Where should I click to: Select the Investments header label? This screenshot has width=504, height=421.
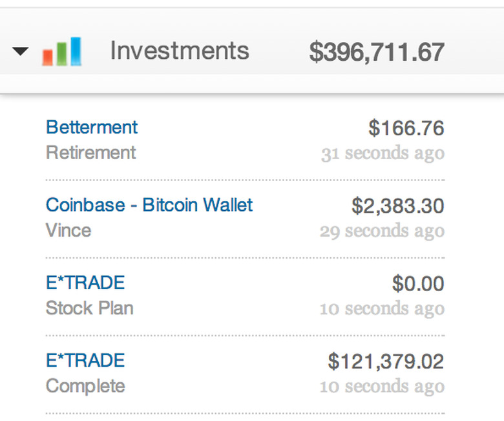(x=179, y=50)
